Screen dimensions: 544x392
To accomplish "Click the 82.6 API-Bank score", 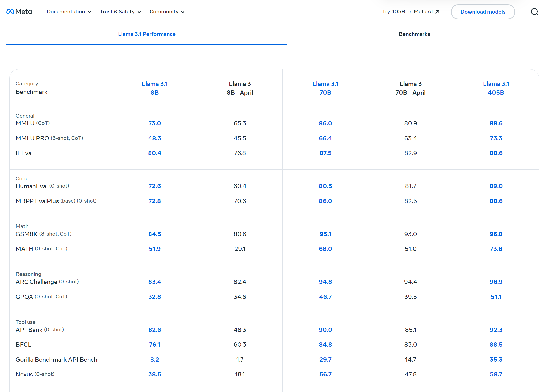I will coord(155,330).
